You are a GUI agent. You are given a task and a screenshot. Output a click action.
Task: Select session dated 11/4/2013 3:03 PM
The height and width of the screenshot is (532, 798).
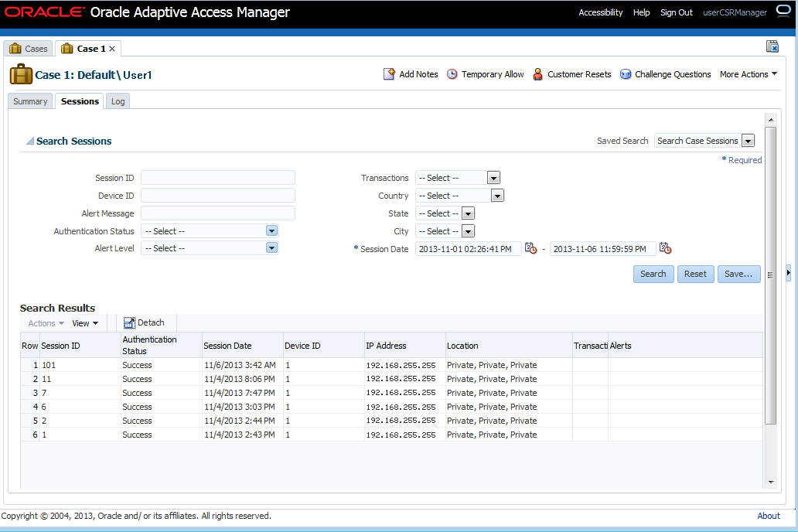click(x=391, y=407)
